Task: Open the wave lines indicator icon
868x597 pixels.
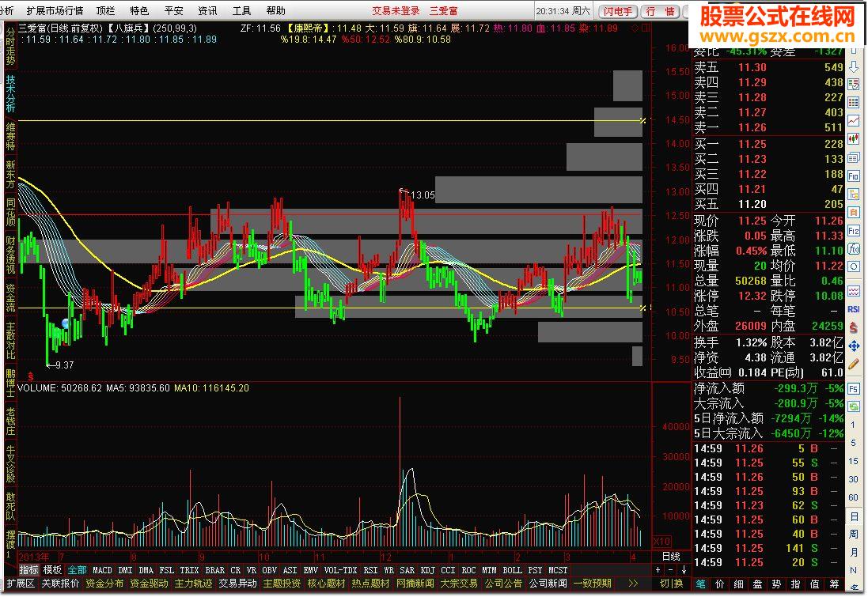Action: [x=854, y=291]
